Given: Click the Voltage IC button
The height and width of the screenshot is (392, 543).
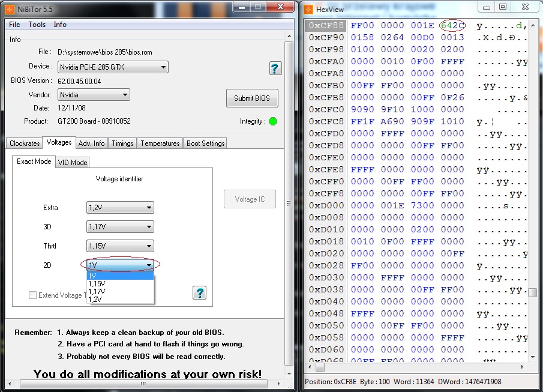Looking at the screenshot, I should [250, 199].
